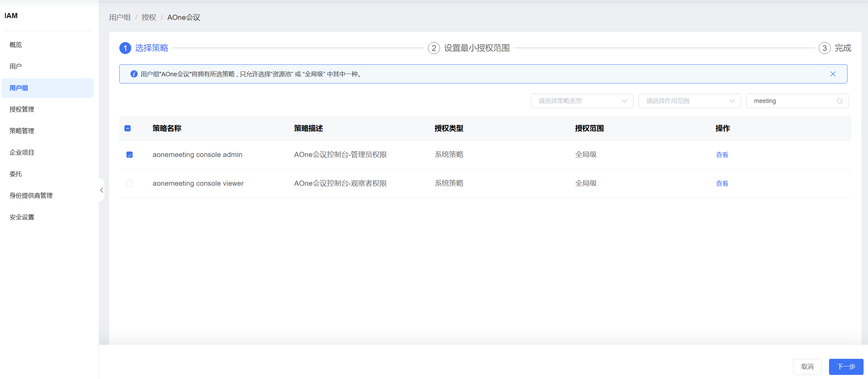Check aonemeeting console viewer policy
The image size is (868, 379).
click(130, 183)
